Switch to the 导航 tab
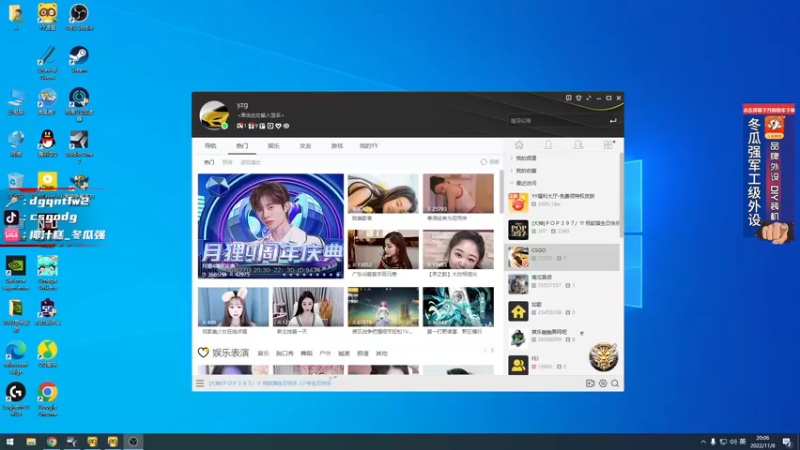800x450 pixels. coord(211,146)
